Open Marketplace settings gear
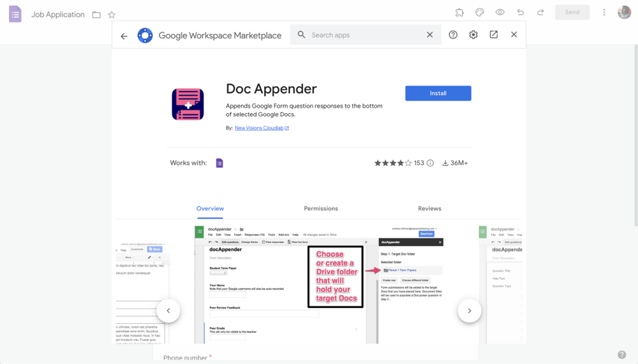 tap(473, 35)
